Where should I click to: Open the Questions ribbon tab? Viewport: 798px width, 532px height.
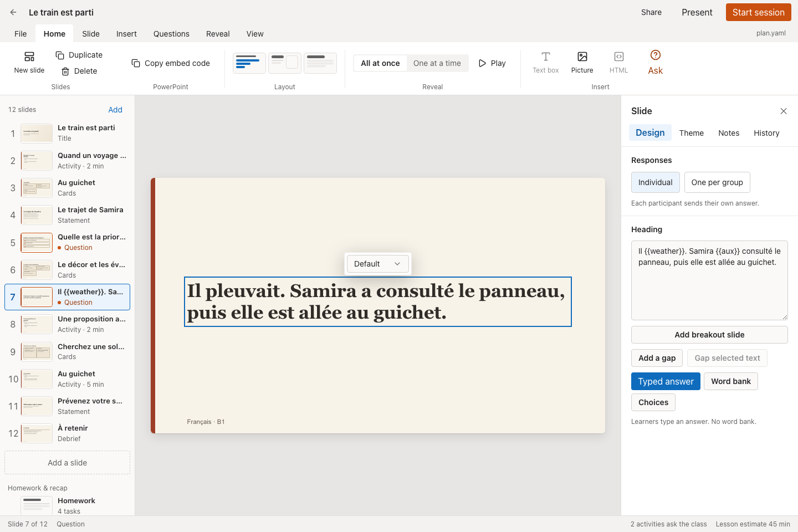click(x=171, y=34)
